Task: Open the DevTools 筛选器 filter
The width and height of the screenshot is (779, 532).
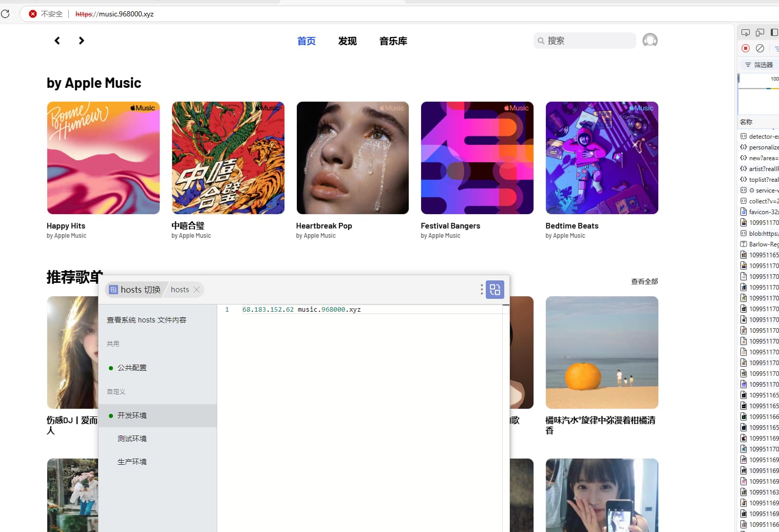Action: click(759, 65)
